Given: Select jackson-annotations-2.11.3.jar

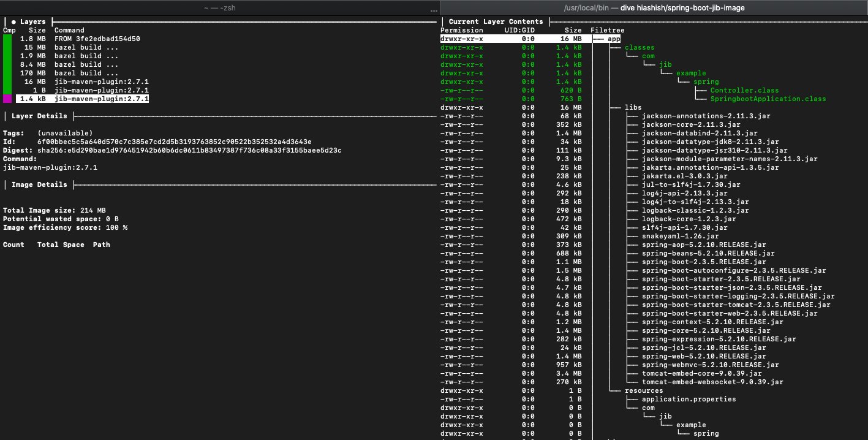Looking at the screenshot, I should [x=706, y=116].
